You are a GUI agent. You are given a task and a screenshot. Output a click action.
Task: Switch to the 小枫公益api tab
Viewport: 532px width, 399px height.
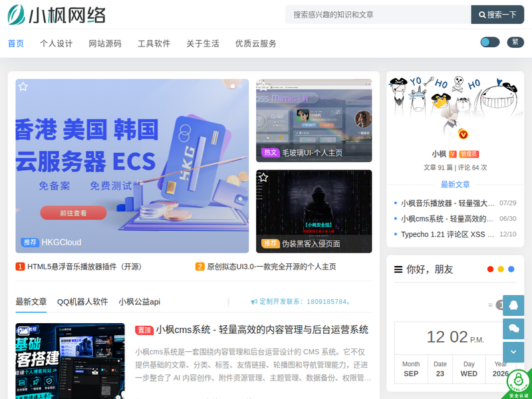point(139,302)
